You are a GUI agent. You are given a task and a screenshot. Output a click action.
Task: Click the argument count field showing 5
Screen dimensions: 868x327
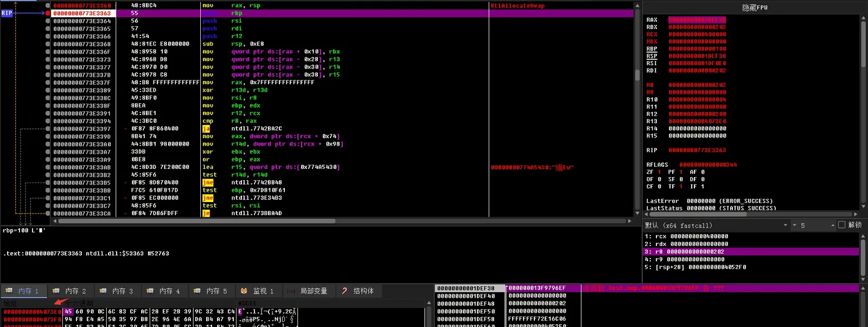click(x=814, y=225)
